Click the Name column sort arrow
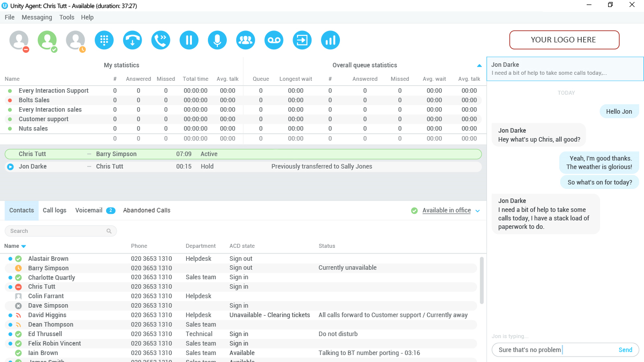 tap(23, 246)
